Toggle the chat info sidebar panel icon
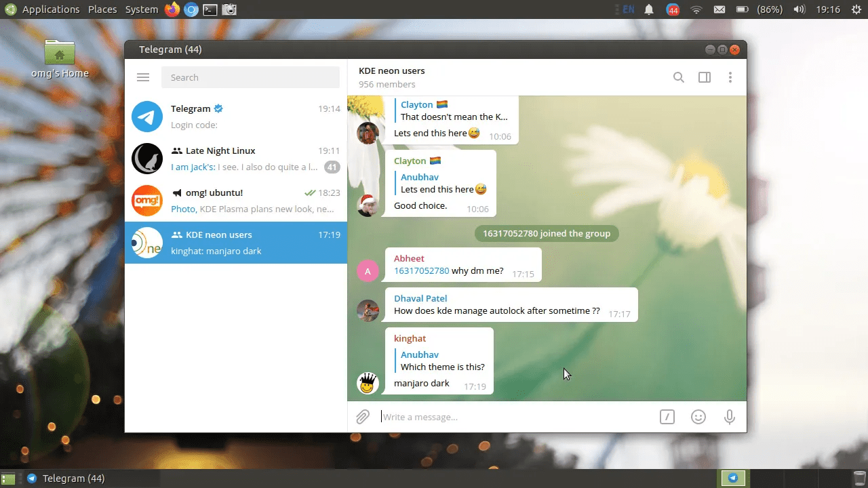 point(704,77)
